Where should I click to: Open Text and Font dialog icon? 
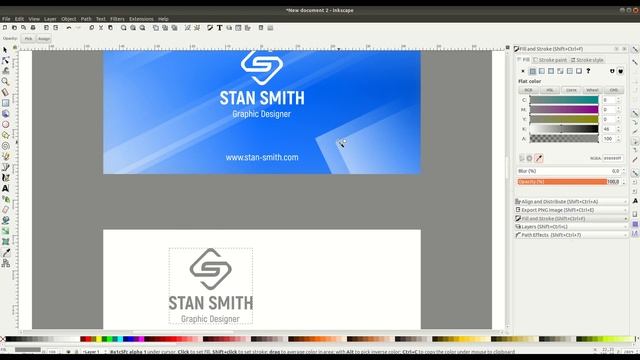click(220, 28)
